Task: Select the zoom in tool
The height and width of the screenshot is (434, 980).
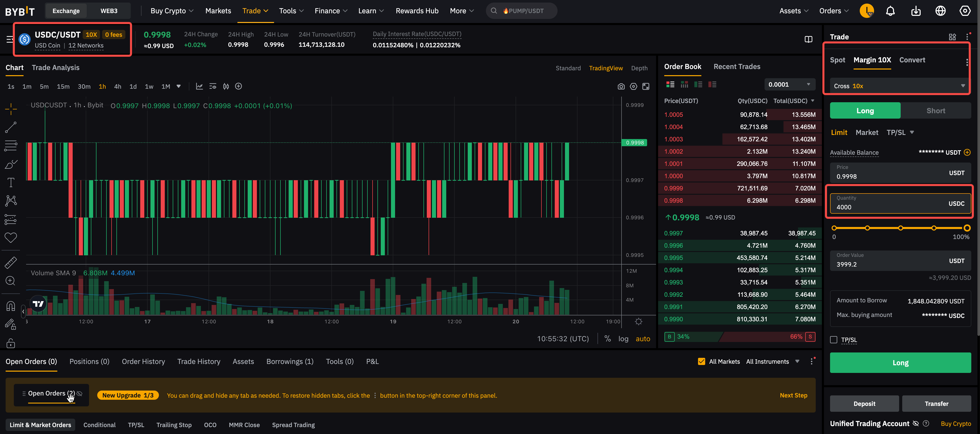Action: [11, 281]
